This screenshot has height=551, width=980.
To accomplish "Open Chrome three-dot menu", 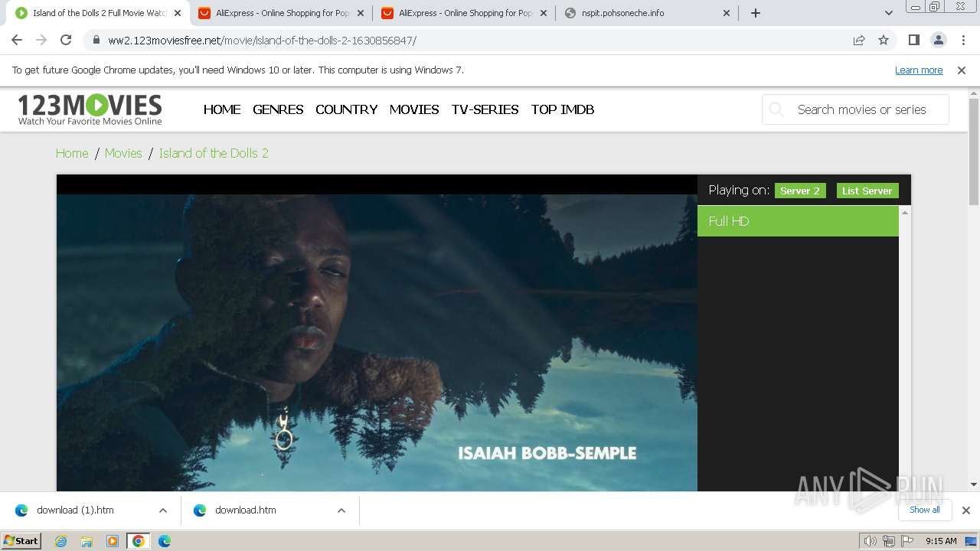I will tap(963, 40).
